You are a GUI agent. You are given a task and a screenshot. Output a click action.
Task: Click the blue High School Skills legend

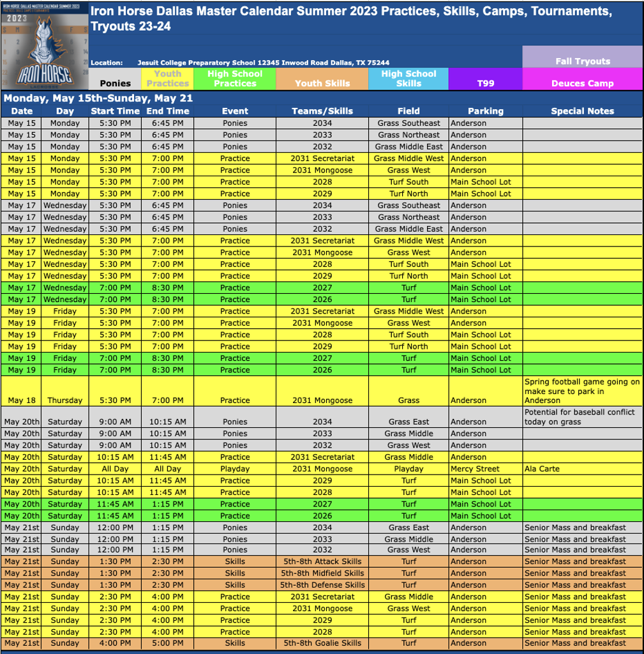click(408, 79)
